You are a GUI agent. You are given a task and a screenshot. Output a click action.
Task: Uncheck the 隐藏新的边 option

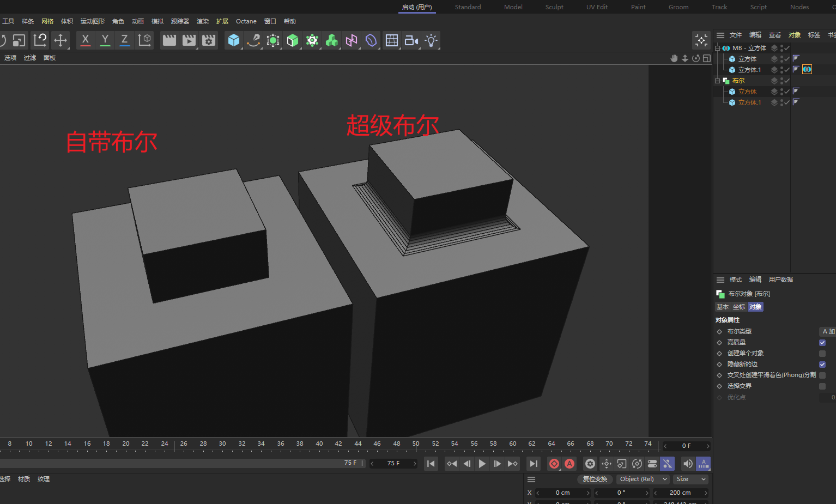[822, 365]
